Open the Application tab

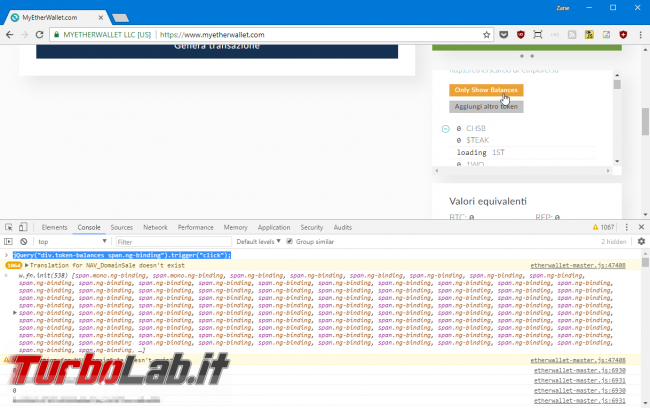pos(274,227)
